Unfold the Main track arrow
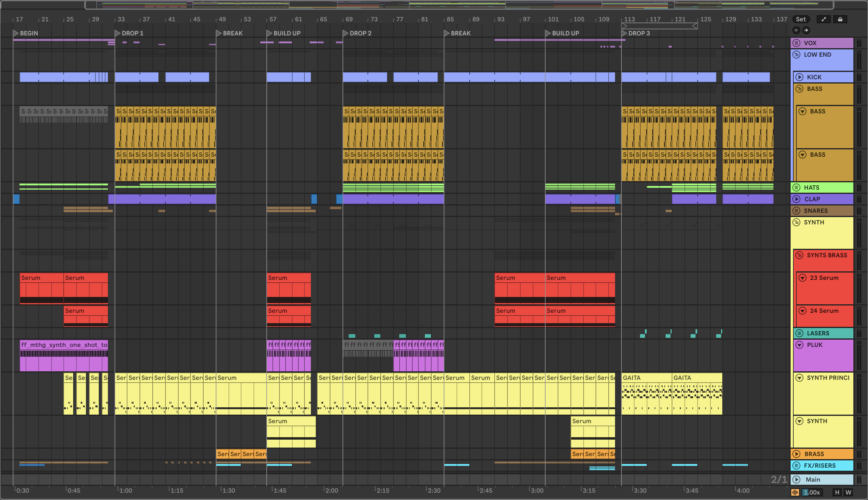Viewport: 868px width, 500px height. (x=797, y=479)
